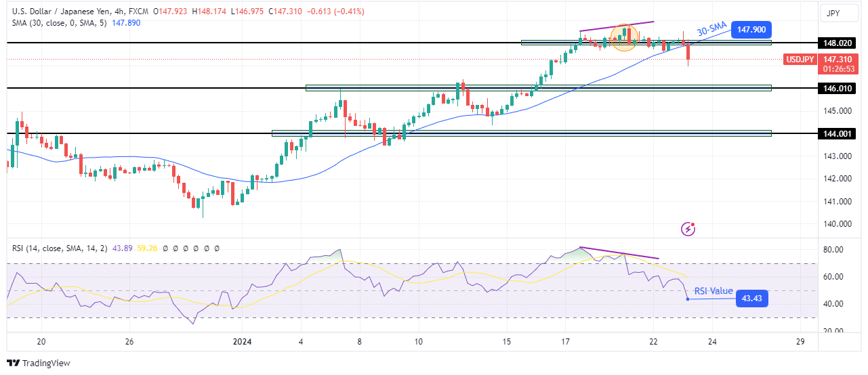Click the TradingView logo
The height and width of the screenshot is (375, 868).
point(39,363)
